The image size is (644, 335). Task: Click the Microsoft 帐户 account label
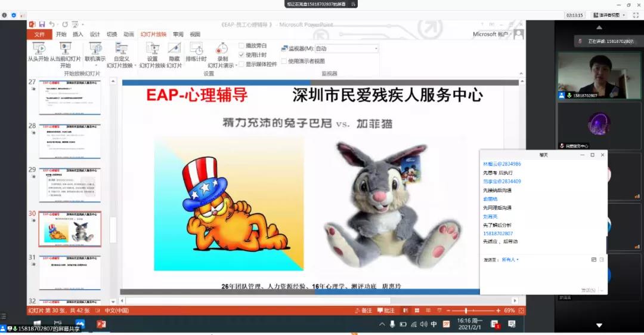pyautogui.click(x=490, y=34)
